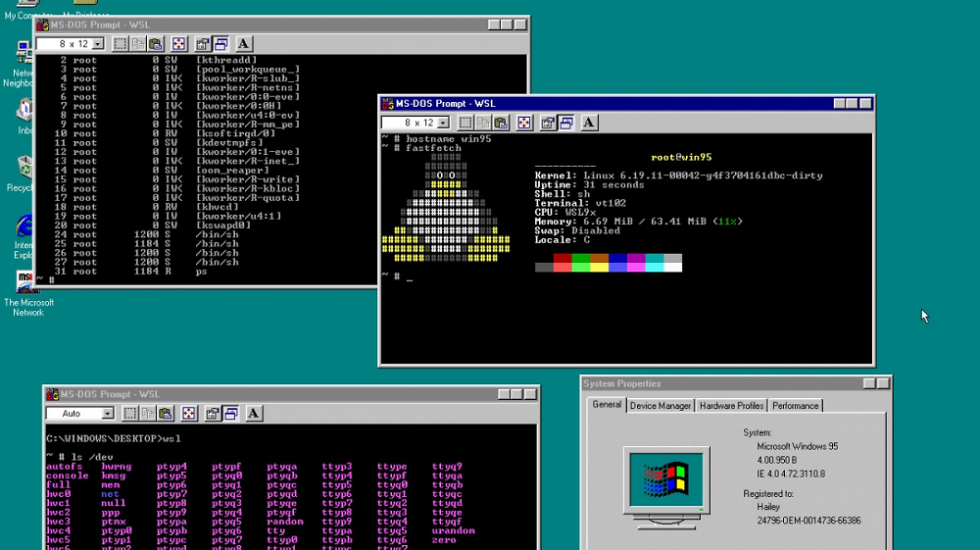Screen dimensions: 980x550
Task: Click Font 'A' button in ls /dev window
Action: (253, 413)
